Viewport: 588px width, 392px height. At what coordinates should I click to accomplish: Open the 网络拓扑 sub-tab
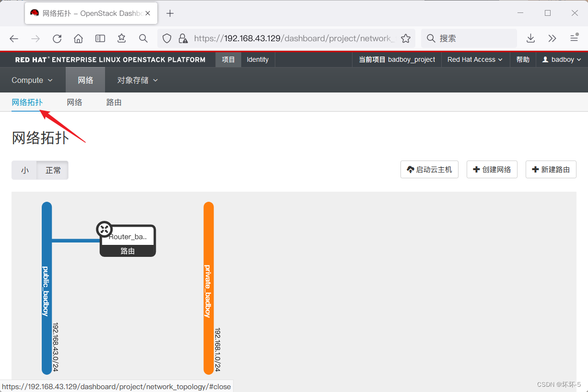27,102
